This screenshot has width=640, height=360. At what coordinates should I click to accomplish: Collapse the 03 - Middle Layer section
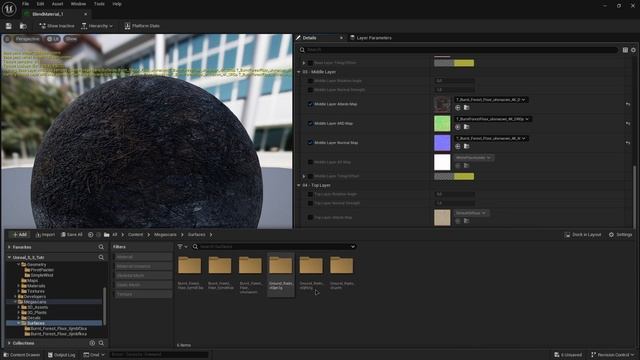tap(299, 72)
